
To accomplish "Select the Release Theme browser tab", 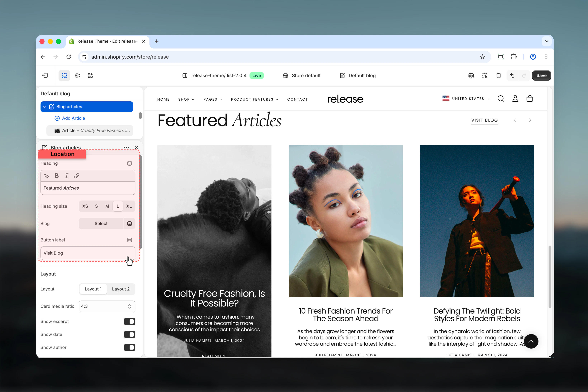I will [x=108, y=41].
